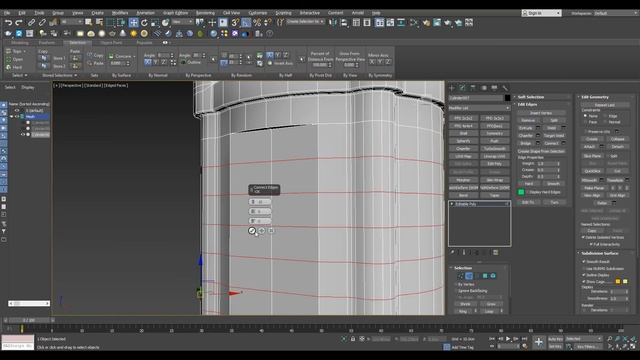Toggle the Smooth Result checkbox
The image size is (640, 360).
pyautogui.click(x=584, y=262)
